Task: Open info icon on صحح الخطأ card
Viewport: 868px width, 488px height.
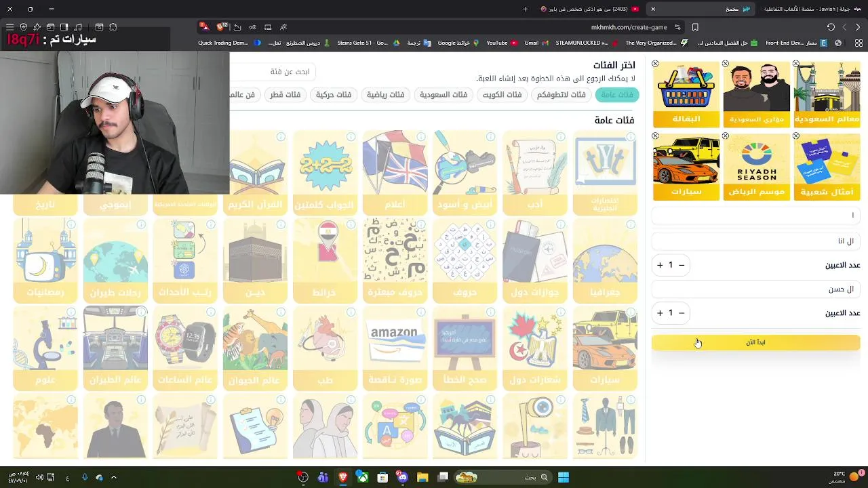Action: point(491,312)
